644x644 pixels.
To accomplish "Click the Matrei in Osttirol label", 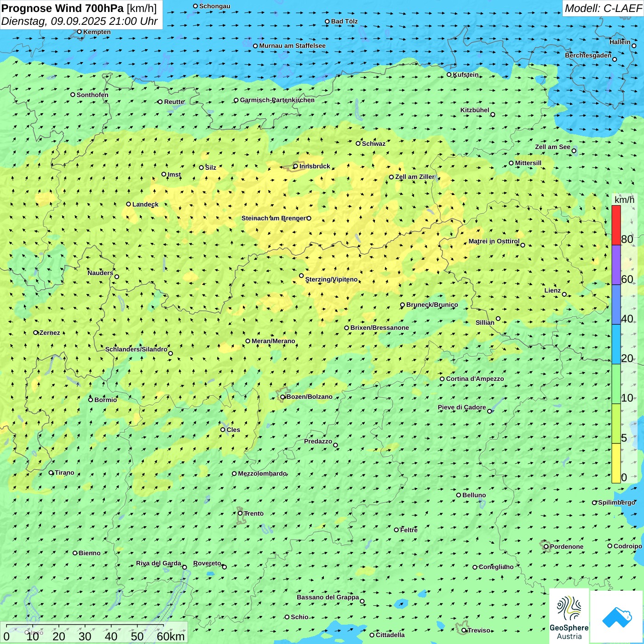I will [x=494, y=241].
